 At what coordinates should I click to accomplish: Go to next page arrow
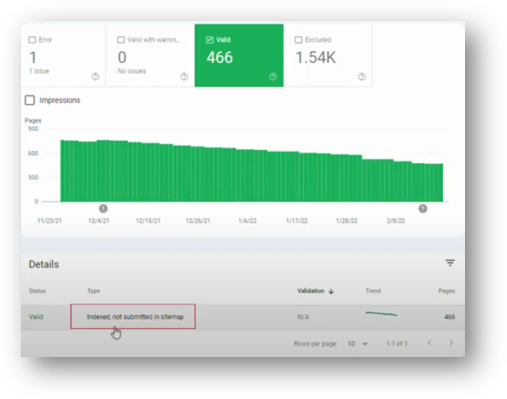(451, 343)
